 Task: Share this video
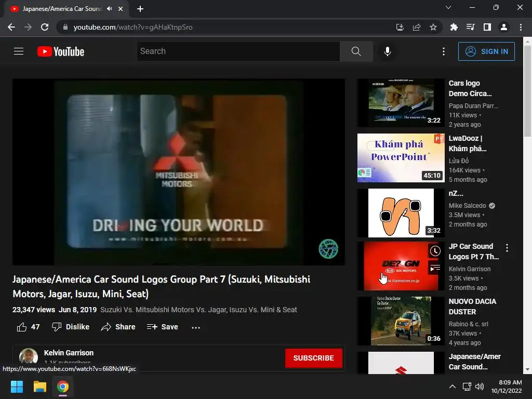[118, 327]
